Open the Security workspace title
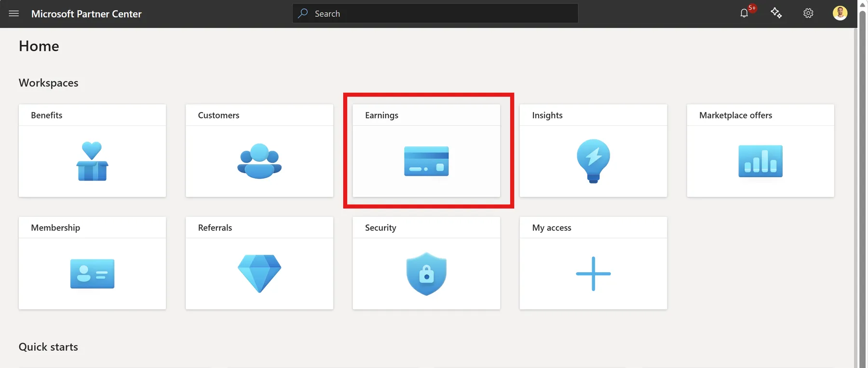Screen dimensions: 868x368 (x=380, y=228)
